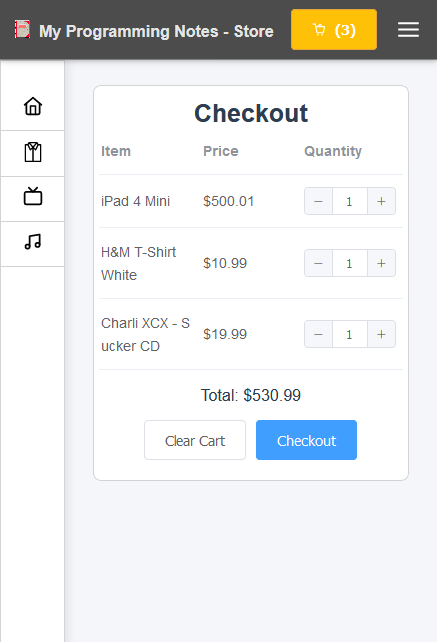This screenshot has width=437, height=642.
Task: Click the iPad 4 Mini quantity field
Action: point(350,201)
